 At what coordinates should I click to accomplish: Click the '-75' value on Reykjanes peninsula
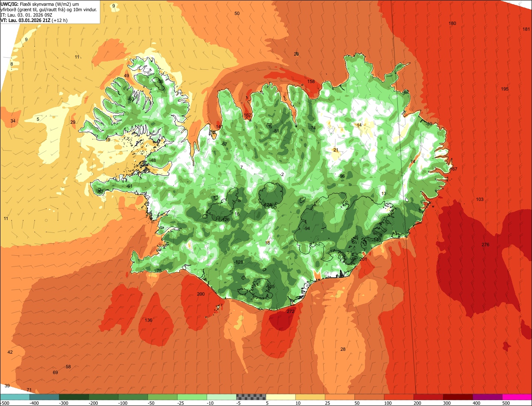coord(158,271)
